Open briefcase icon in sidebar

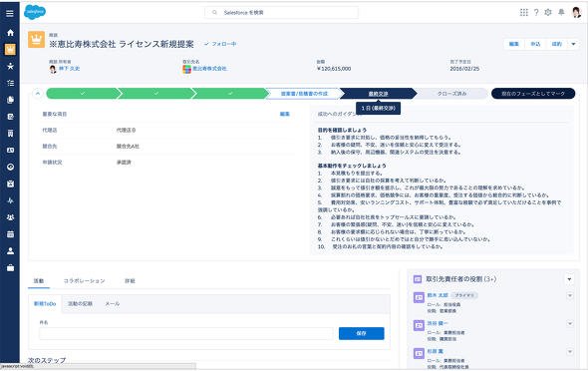coord(10,268)
